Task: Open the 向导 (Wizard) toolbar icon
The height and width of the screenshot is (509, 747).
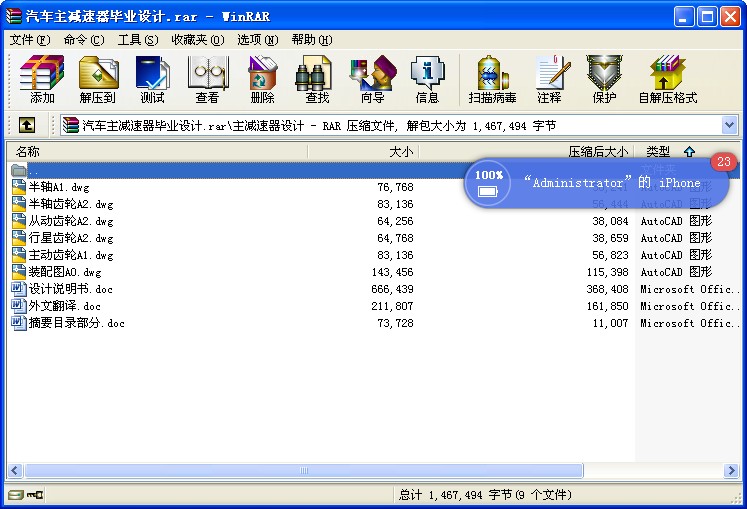Action: [x=373, y=79]
